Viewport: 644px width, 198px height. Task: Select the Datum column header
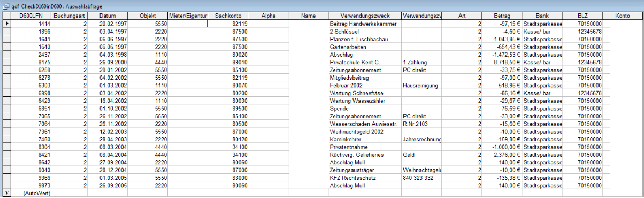tap(108, 17)
